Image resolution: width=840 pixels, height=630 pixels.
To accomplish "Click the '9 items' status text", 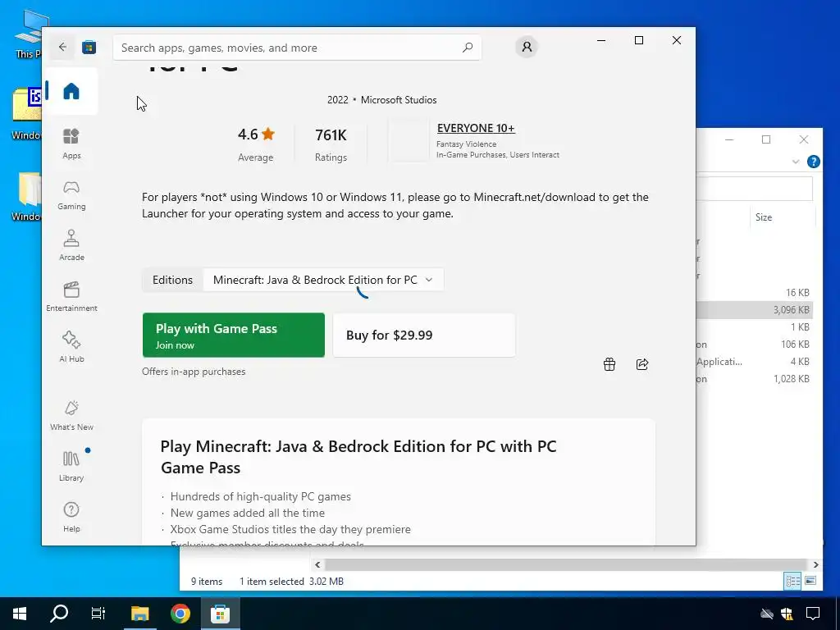I will click(x=206, y=582).
